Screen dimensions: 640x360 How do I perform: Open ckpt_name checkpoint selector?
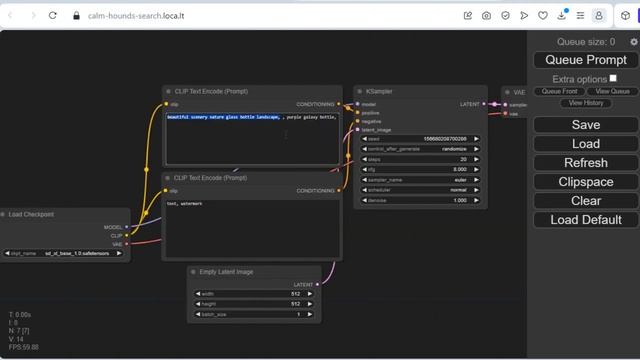pos(63,253)
